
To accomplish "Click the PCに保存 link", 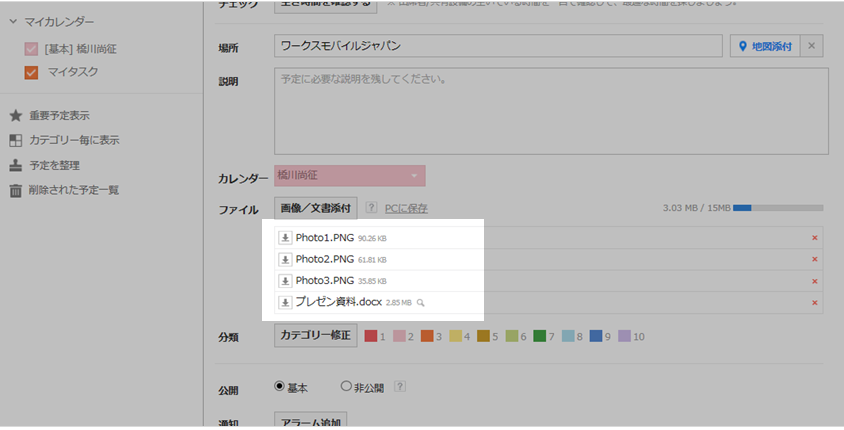I will pyautogui.click(x=405, y=208).
